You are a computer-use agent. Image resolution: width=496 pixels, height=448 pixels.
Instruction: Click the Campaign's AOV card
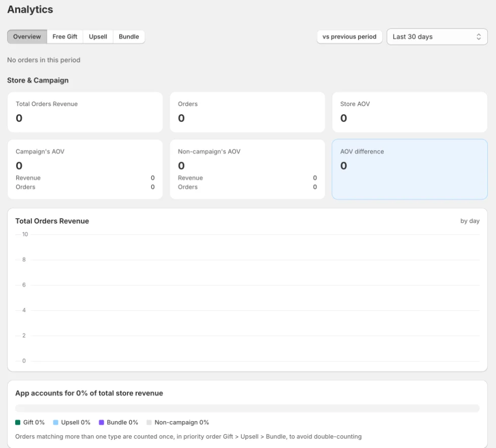tap(85, 169)
